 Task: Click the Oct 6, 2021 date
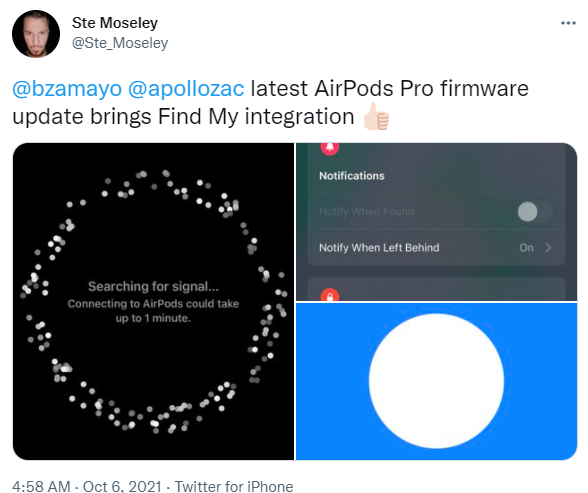coord(122,486)
